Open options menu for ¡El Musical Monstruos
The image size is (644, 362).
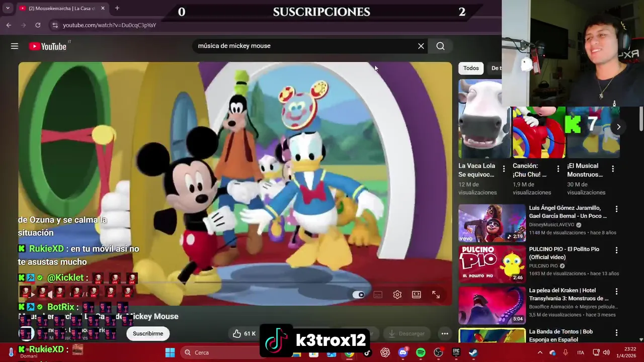tap(613, 169)
